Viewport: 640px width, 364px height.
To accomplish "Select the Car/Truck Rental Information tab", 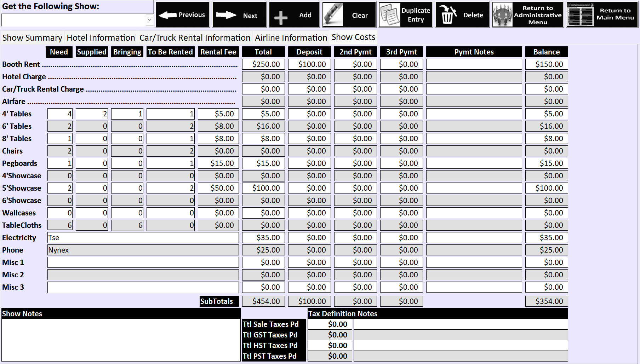I will click(195, 38).
